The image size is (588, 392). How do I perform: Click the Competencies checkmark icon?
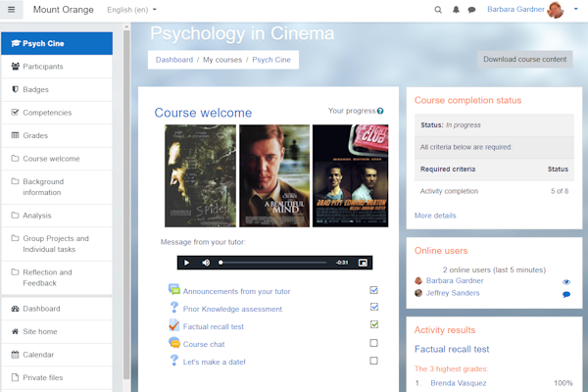pyautogui.click(x=15, y=112)
